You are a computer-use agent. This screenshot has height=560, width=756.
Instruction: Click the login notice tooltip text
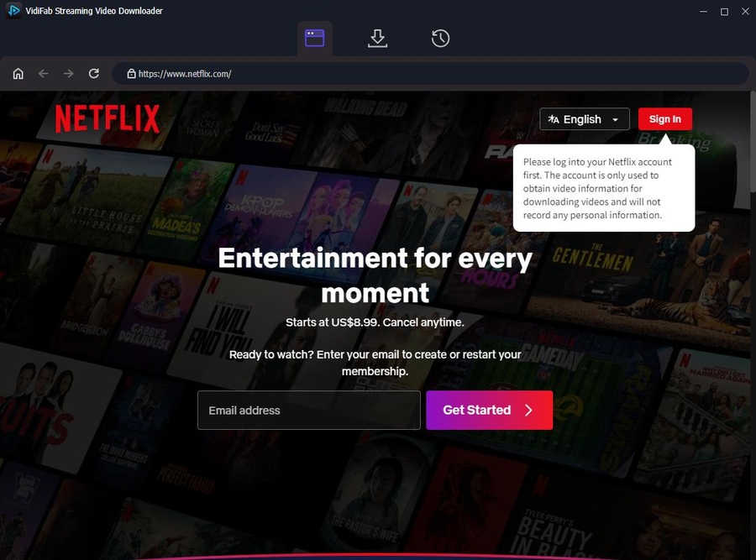pyautogui.click(x=597, y=188)
